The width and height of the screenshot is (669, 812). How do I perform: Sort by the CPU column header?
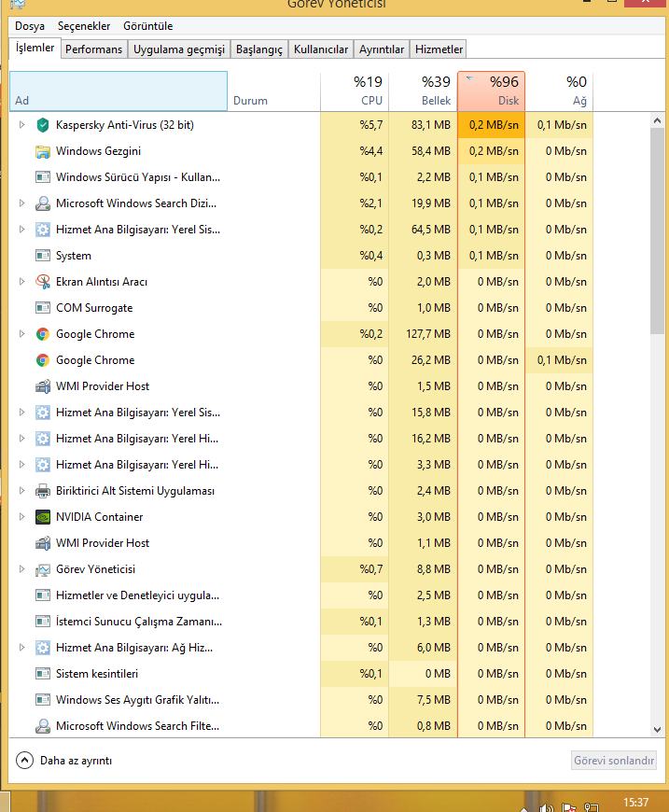(355, 91)
